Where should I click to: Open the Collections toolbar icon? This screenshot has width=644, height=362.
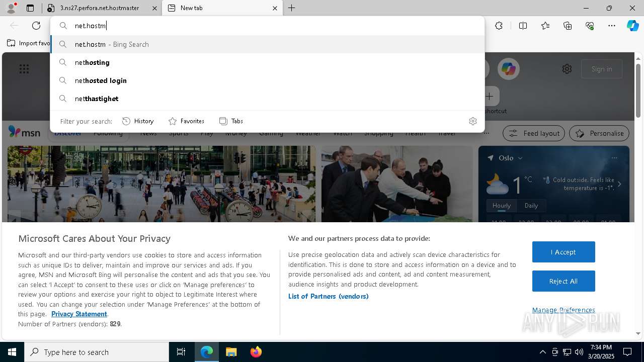pyautogui.click(x=568, y=26)
